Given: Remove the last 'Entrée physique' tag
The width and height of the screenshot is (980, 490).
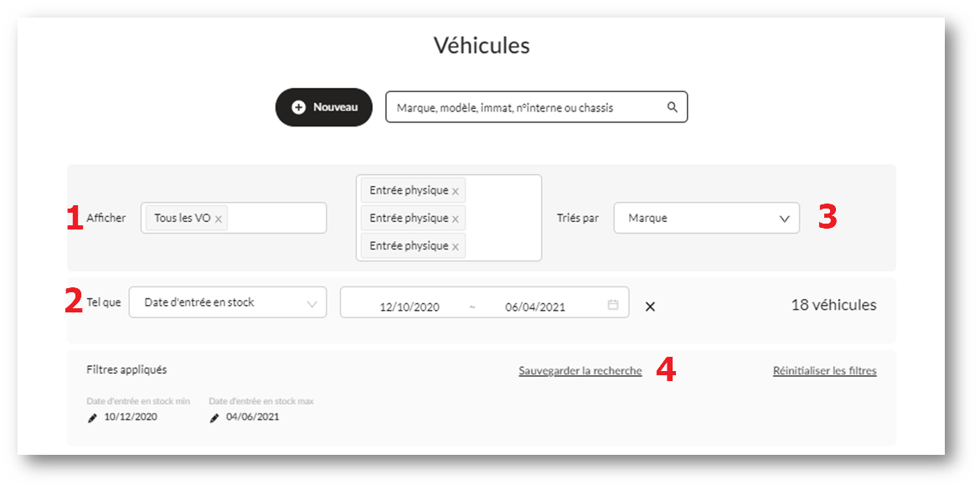Looking at the screenshot, I should coord(455,247).
